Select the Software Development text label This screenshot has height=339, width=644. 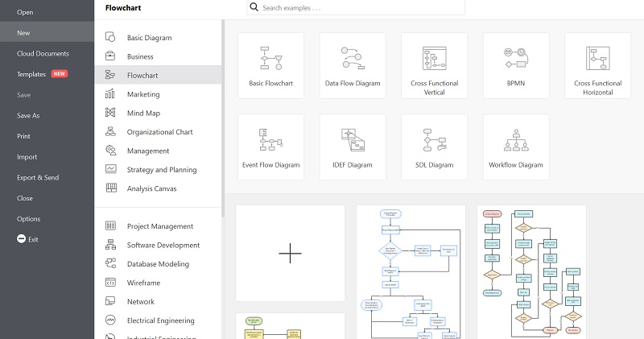point(163,245)
